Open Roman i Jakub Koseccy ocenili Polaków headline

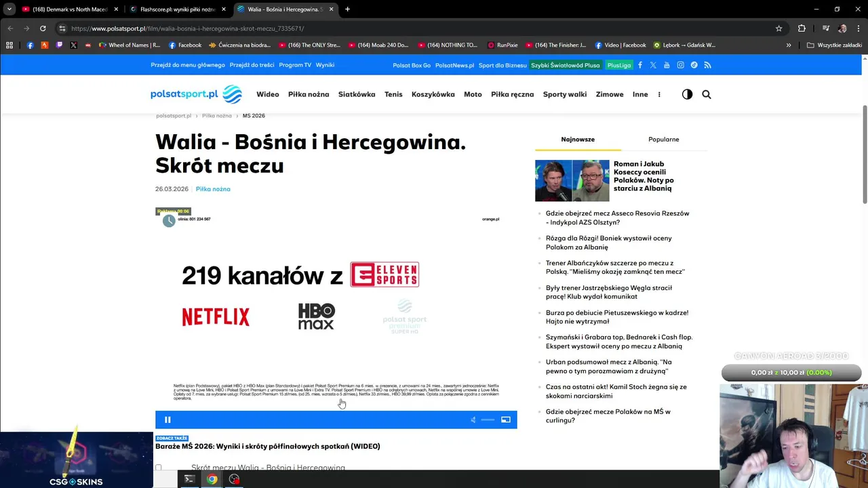(x=644, y=176)
